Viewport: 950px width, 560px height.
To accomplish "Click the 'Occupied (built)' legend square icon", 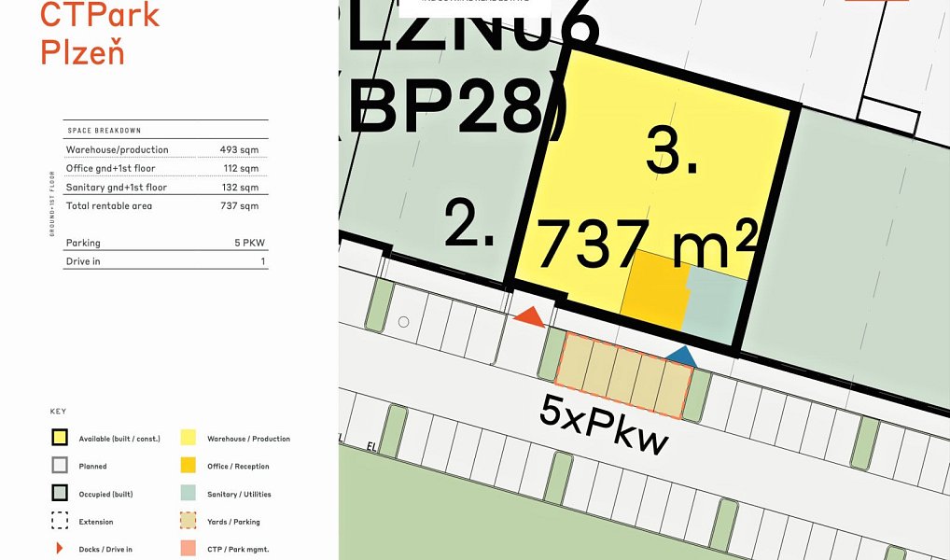I will coord(60,494).
